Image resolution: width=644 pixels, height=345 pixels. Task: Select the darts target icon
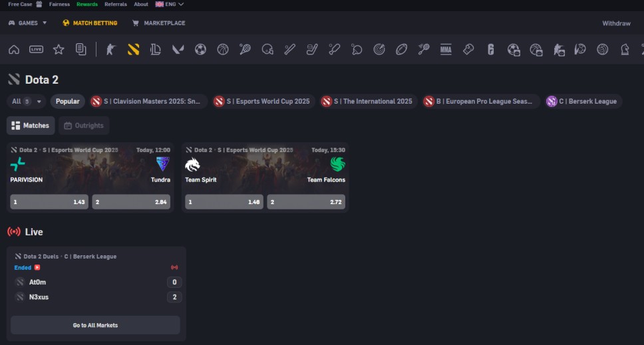click(379, 50)
